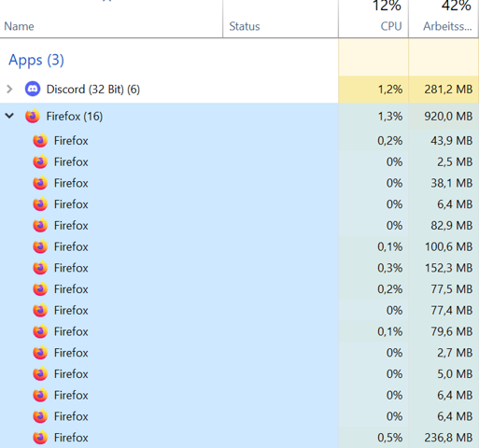Click the 0,2% CPU in the 43,9 MB row
The height and width of the screenshot is (448, 479).
390,141
